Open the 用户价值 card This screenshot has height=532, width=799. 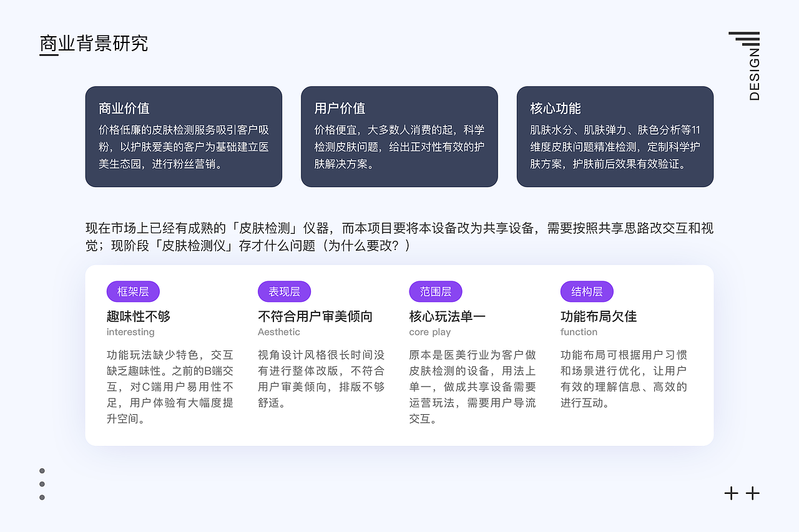[399, 137]
